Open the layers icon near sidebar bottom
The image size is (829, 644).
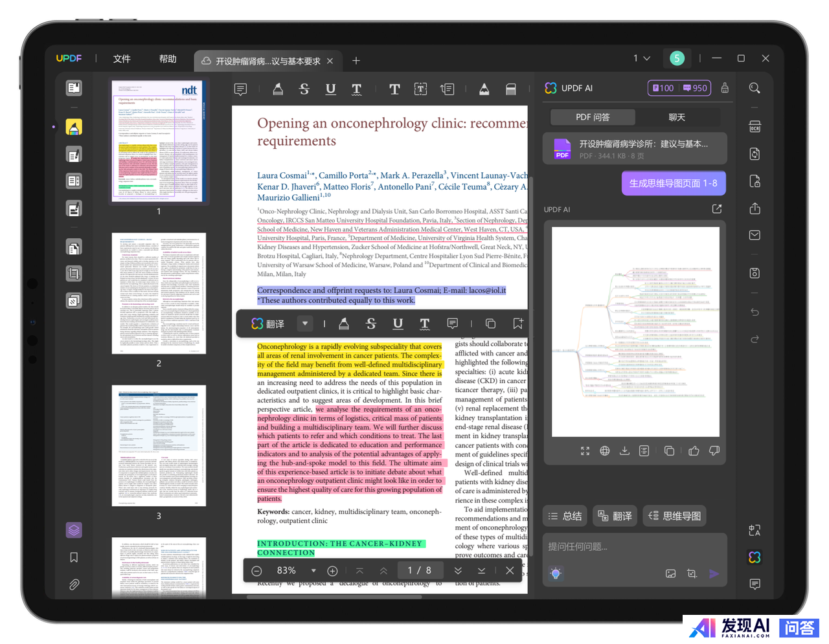coord(74,530)
